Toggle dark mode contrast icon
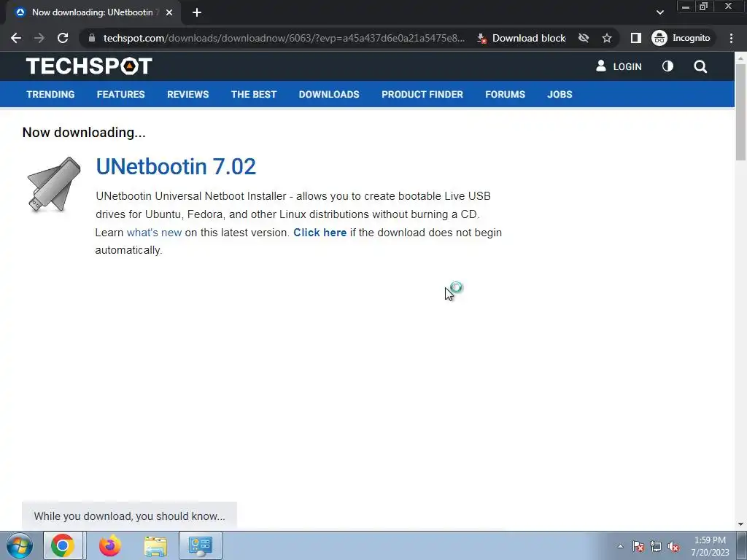Viewport: 747px width, 560px height. [667, 66]
